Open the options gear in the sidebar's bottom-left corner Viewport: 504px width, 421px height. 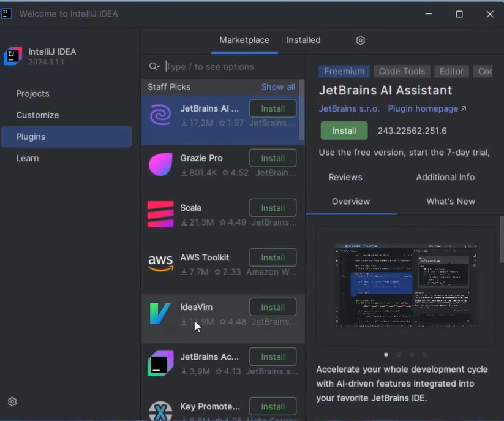[x=12, y=402]
